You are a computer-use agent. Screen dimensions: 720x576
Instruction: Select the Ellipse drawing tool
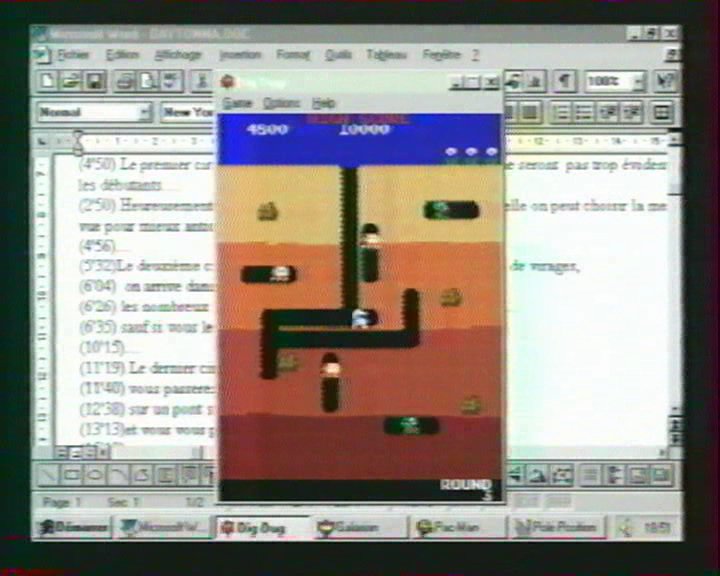tap(95, 474)
